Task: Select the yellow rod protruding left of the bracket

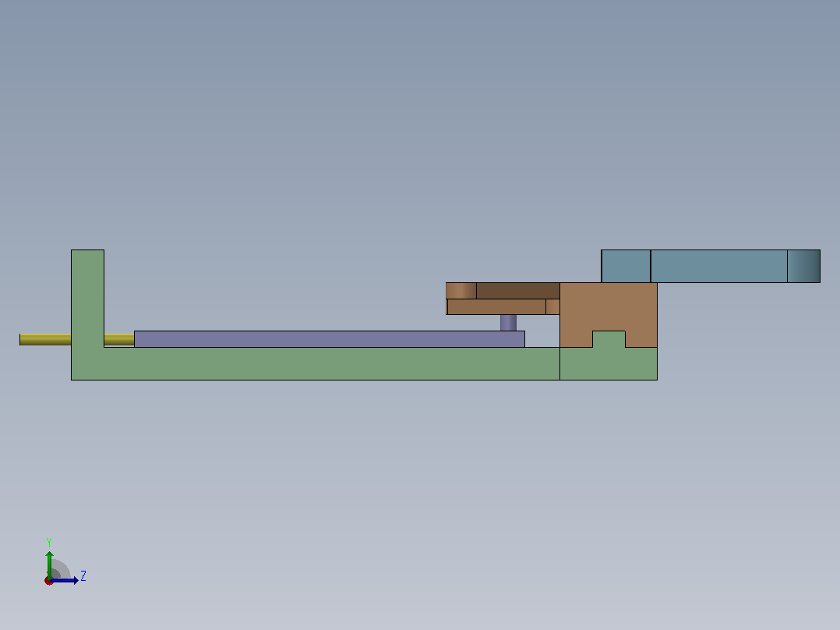Action: (45, 339)
